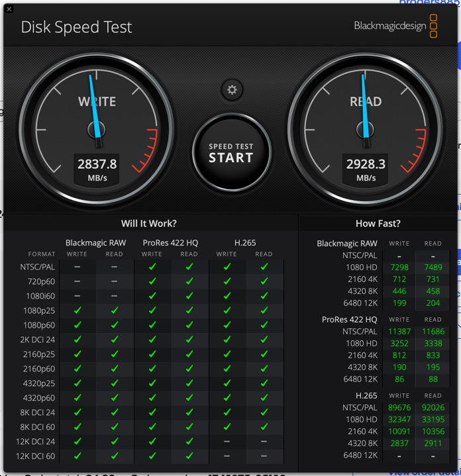Click the 8K DCI 60 row label

[37, 427]
